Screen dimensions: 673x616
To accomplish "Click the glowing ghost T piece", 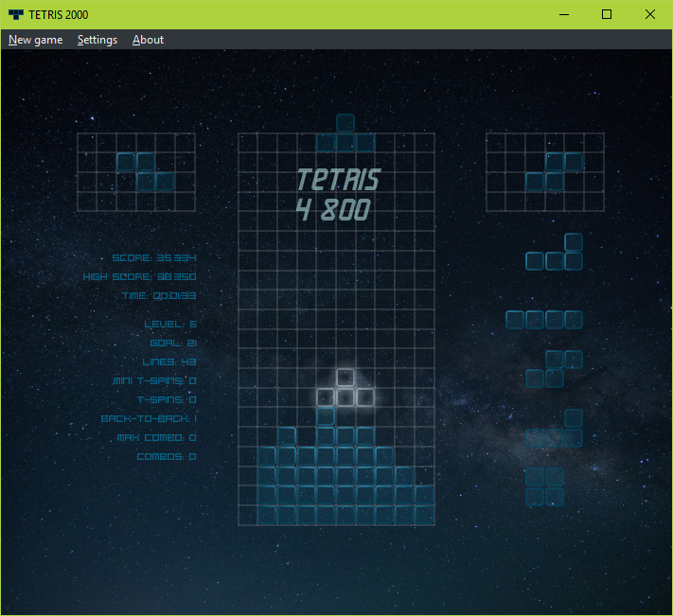I will (345, 387).
